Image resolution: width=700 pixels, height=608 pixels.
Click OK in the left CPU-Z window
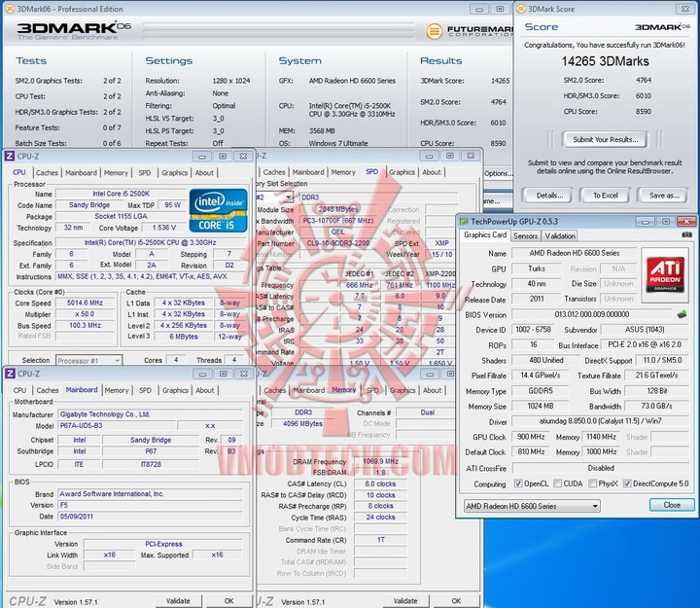click(x=228, y=601)
